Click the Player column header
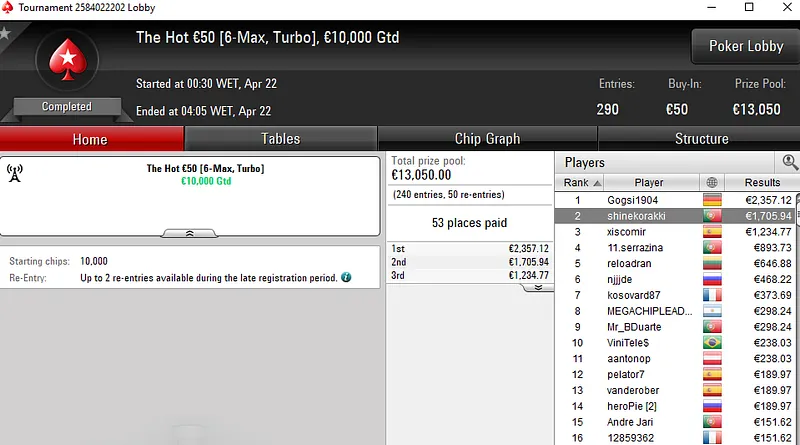 648,183
